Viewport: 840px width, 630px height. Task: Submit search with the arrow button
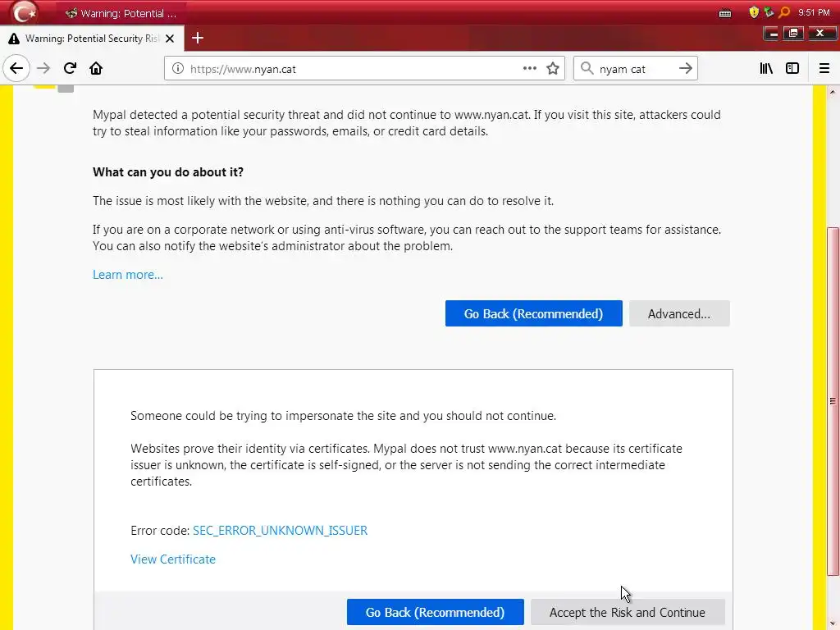pyautogui.click(x=685, y=69)
